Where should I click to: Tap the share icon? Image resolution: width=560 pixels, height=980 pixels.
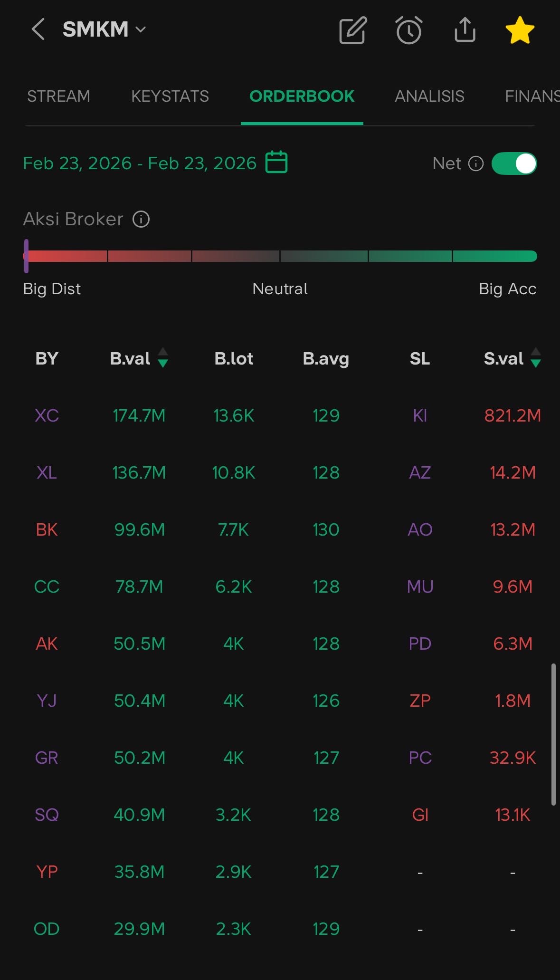tap(465, 29)
